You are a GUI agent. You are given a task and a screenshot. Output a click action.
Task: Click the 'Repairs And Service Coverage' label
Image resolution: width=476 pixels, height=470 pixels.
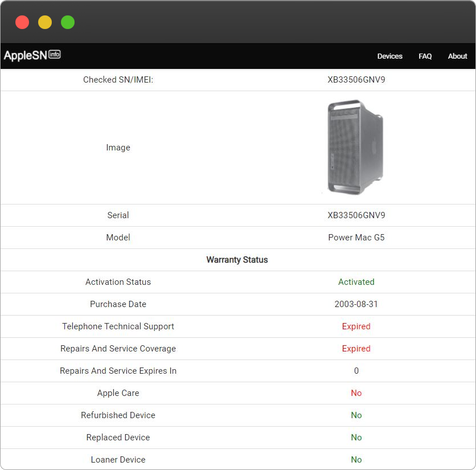(118, 349)
